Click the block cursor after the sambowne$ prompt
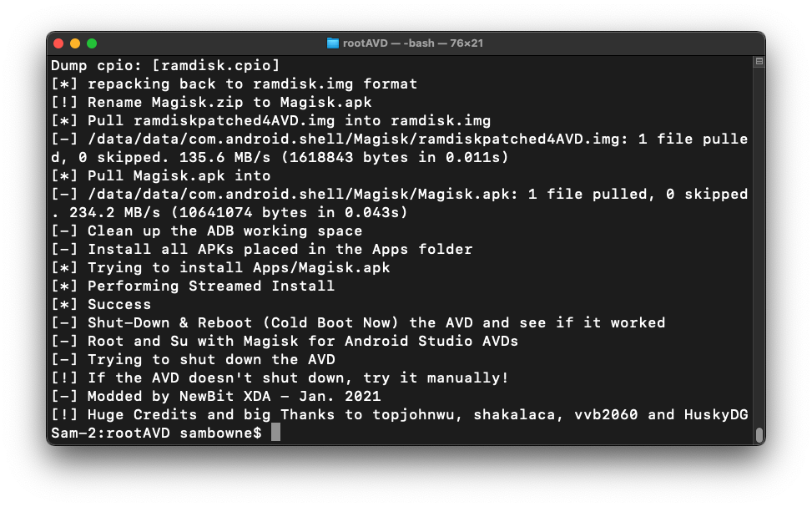This screenshot has width=812, height=507. point(275,433)
